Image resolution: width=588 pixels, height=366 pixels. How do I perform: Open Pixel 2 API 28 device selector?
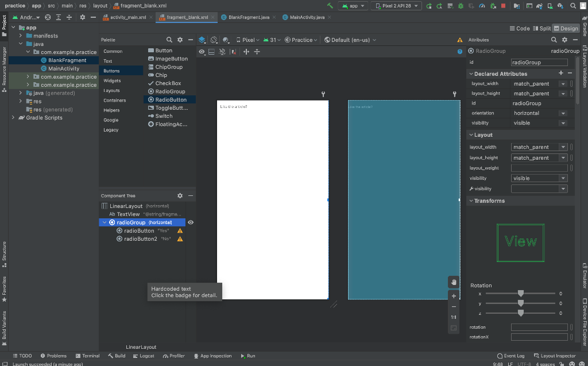[x=396, y=6]
